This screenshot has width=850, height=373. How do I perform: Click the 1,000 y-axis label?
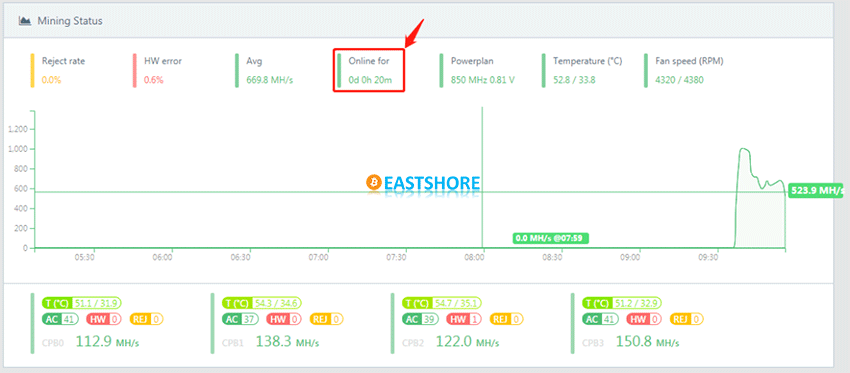pyautogui.click(x=18, y=149)
